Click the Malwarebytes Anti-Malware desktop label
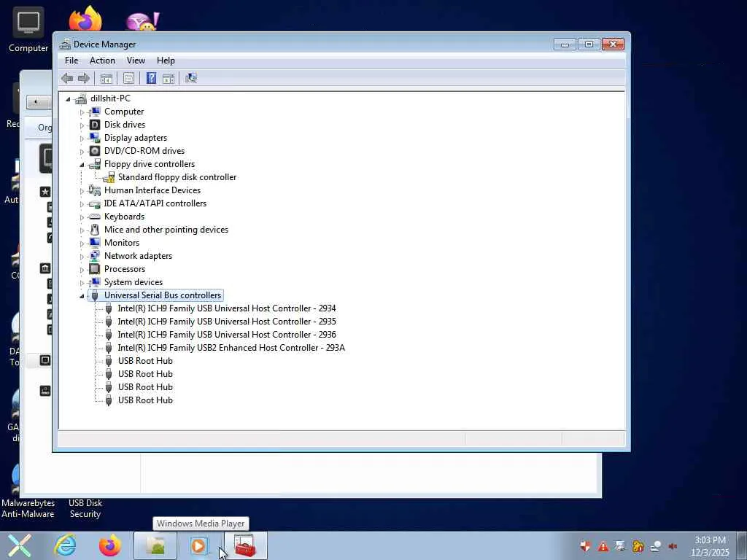 [x=28, y=508]
